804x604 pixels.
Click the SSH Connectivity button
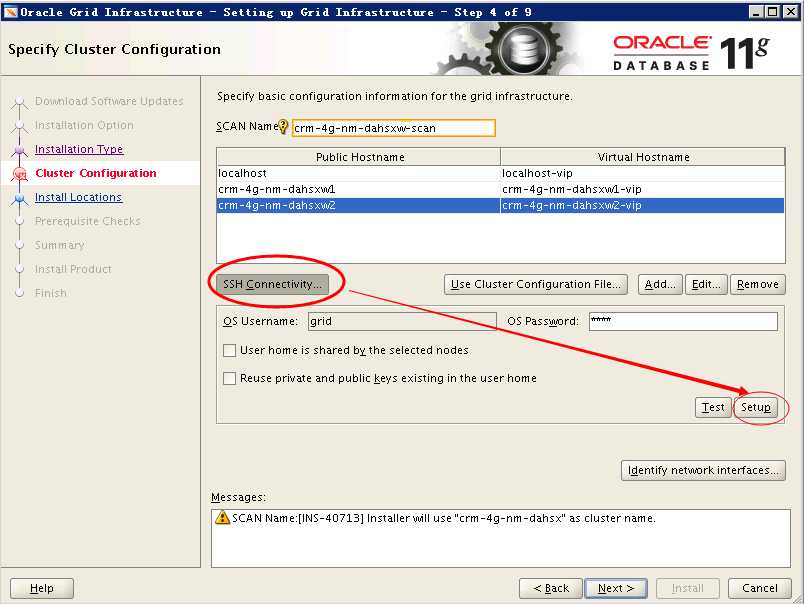tap(272, 284)
